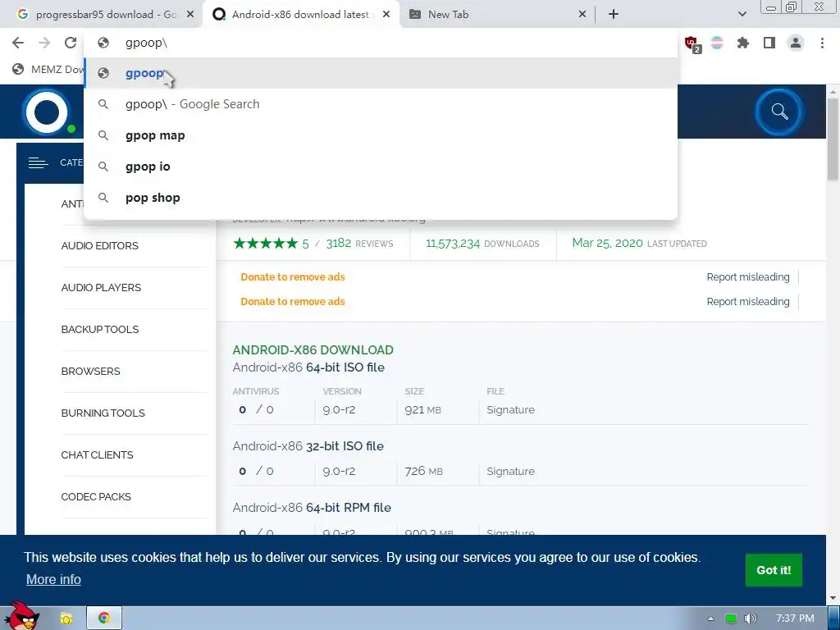
Task: Click the five-star rating display
Action: (265, 243)
